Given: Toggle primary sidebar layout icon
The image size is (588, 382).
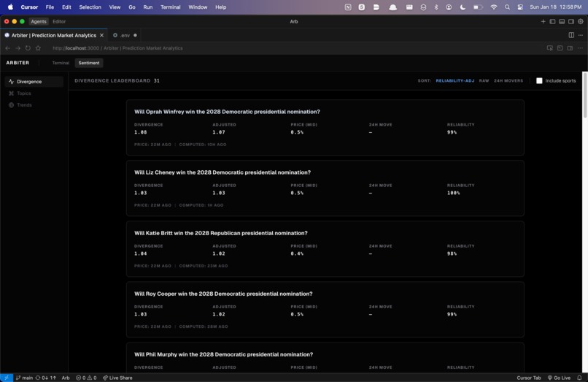Looking at the screenshot, I should click(552, 21).
